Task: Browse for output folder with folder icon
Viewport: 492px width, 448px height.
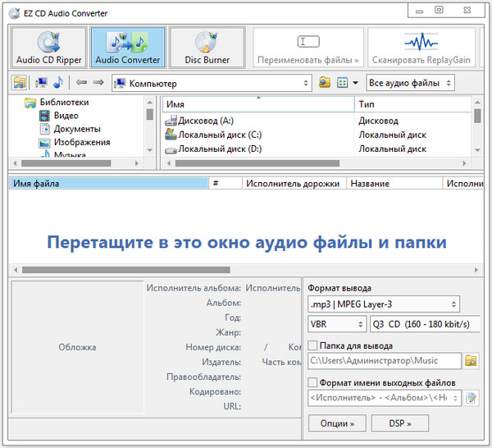Action: coord(471,360)
